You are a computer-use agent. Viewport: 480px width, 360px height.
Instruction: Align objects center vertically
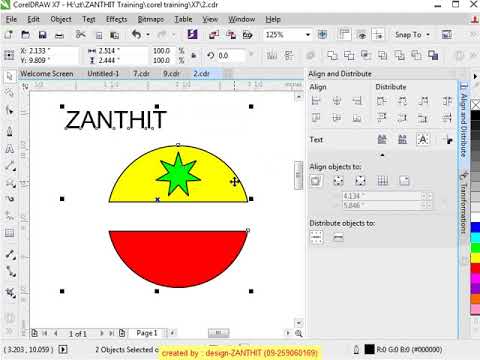(337, 117)
